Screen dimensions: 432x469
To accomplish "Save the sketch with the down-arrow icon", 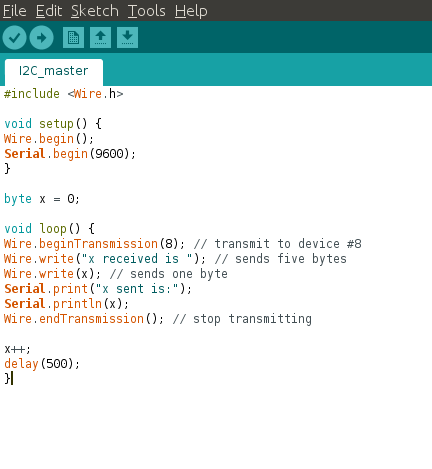I will 127,38.
